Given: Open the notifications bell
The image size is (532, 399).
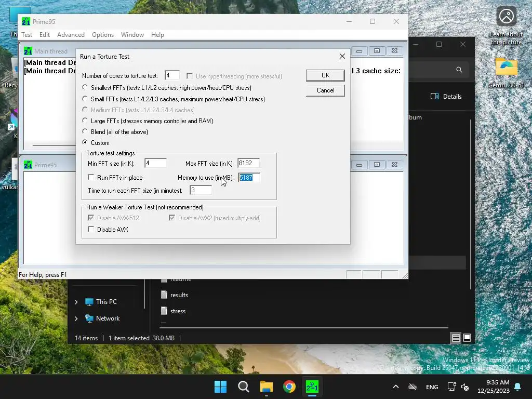Looking at the screenshot, I should [518, 387].
